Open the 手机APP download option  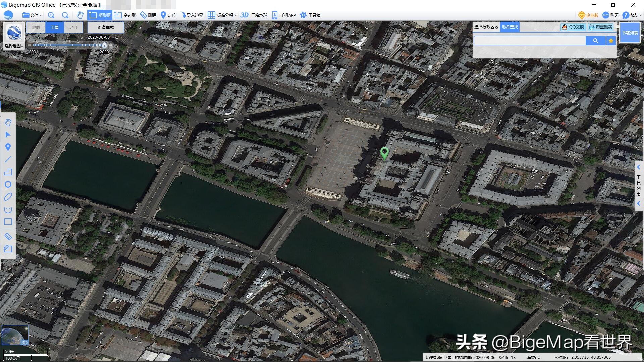click(284, 15)
